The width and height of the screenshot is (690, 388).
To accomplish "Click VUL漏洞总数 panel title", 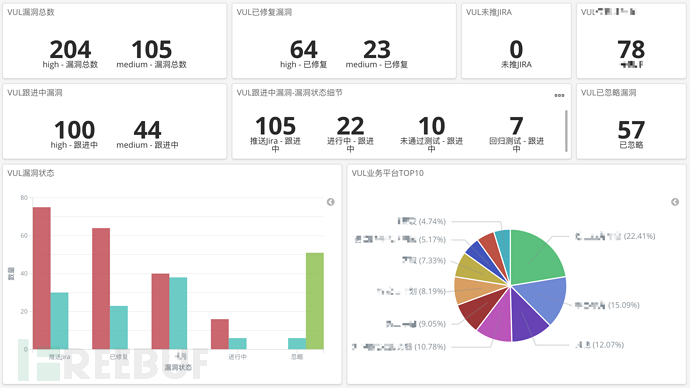I will (31, 12).
